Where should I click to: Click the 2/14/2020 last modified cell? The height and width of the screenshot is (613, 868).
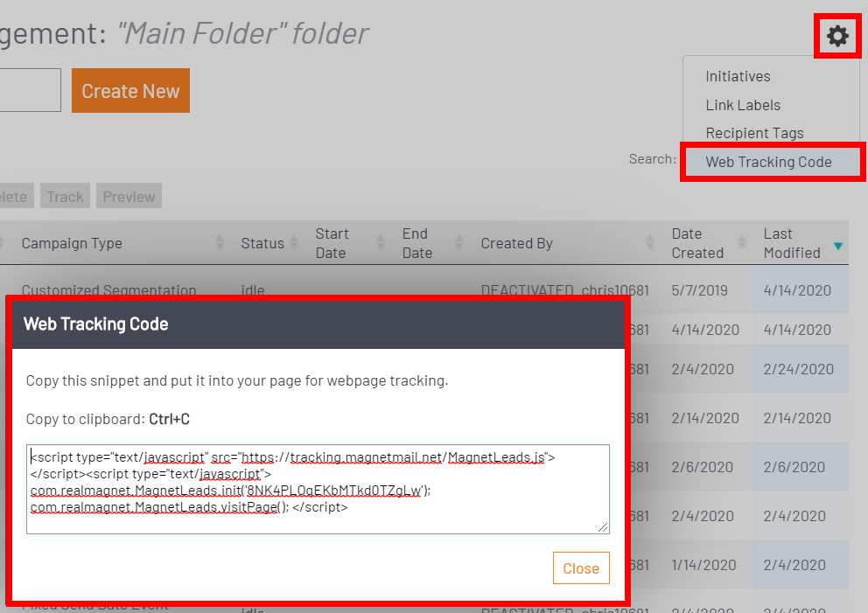tap(797, 418)
